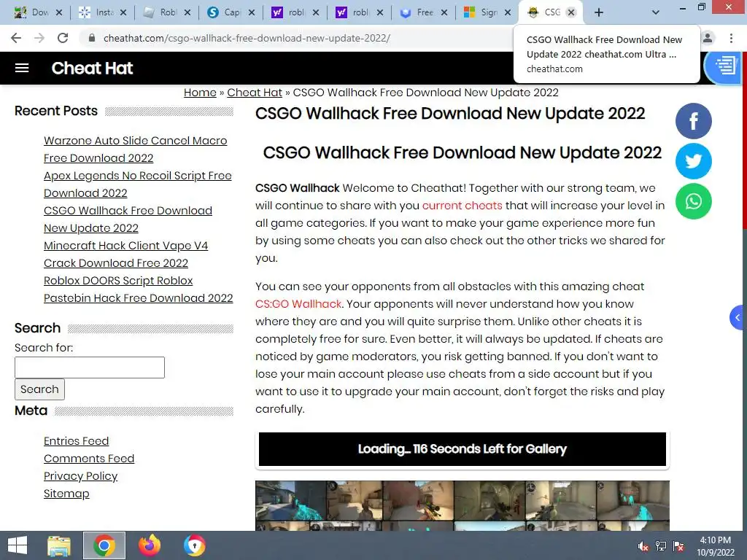Close the Sign tab
The width and height of the screenshot is (747, 560).
(508, 12)
